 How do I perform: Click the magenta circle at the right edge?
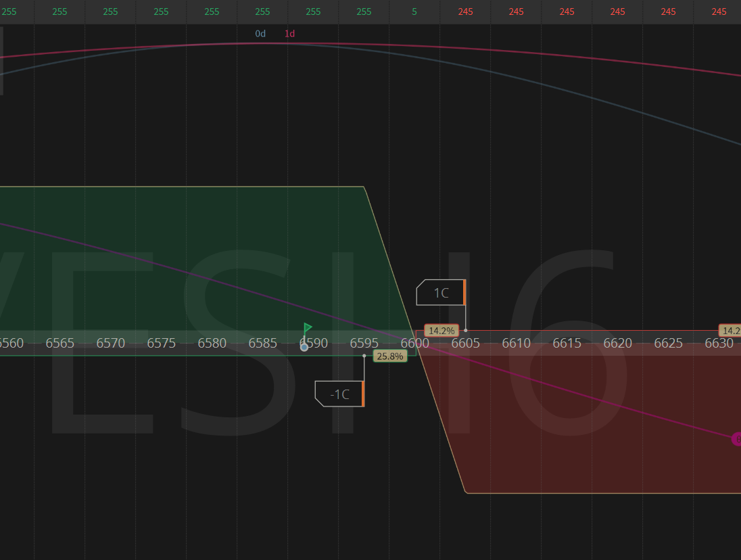pos(736,439)
